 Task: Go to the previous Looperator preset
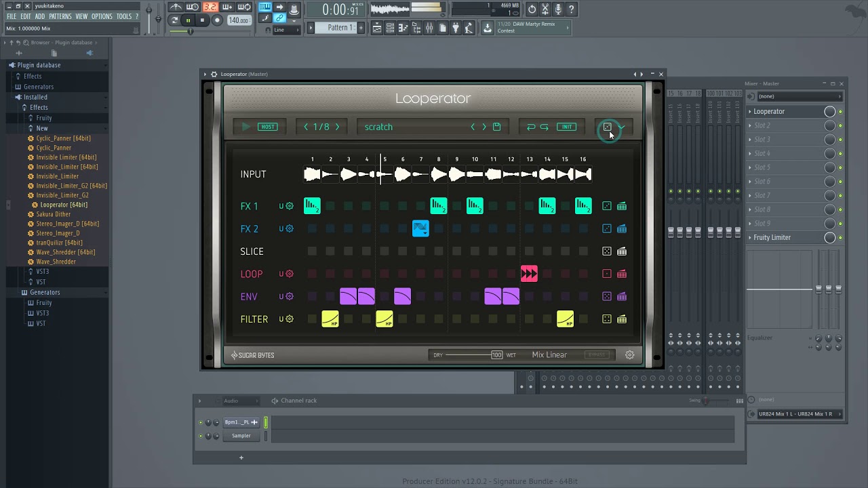point(473,127)
